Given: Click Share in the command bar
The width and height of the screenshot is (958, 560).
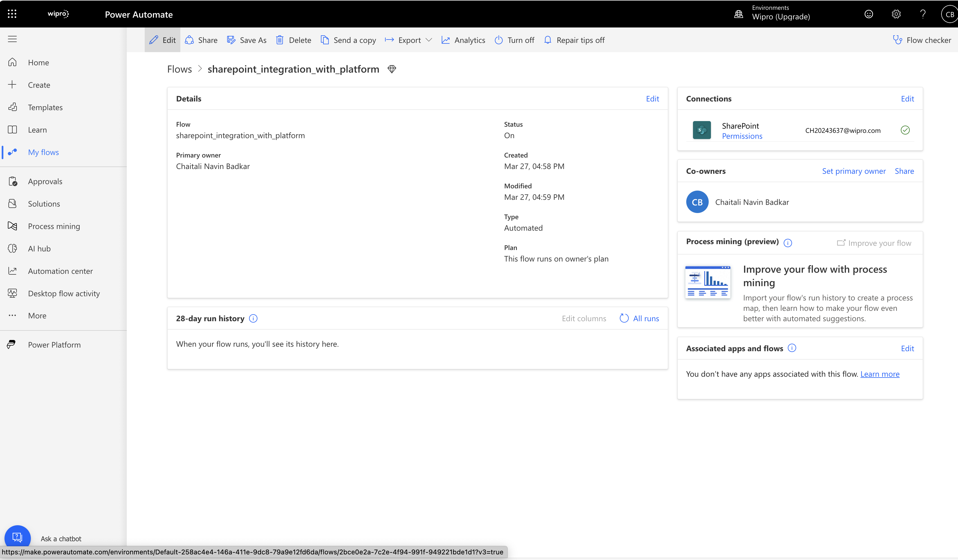Looking at the screenshot, I should point(201,40).
